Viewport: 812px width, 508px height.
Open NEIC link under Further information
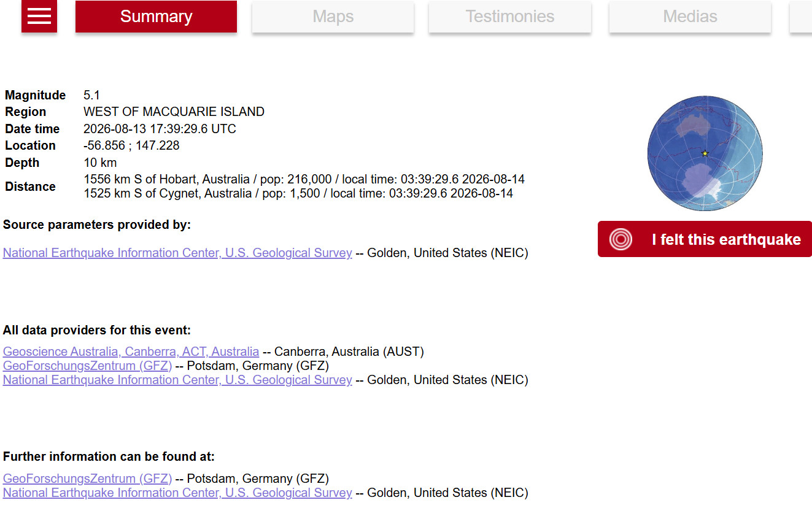tap(177, 493)
